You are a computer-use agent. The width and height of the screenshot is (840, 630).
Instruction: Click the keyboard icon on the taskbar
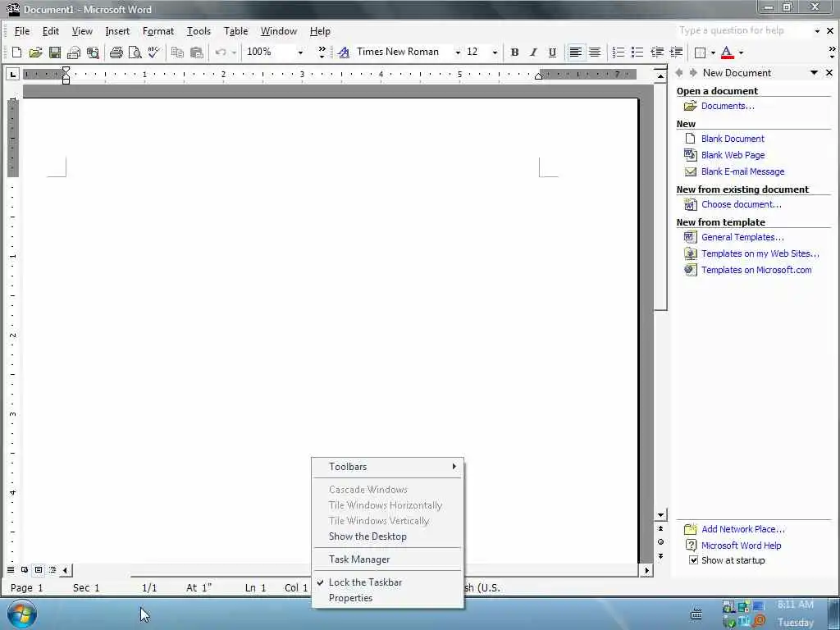coord(696,614)
